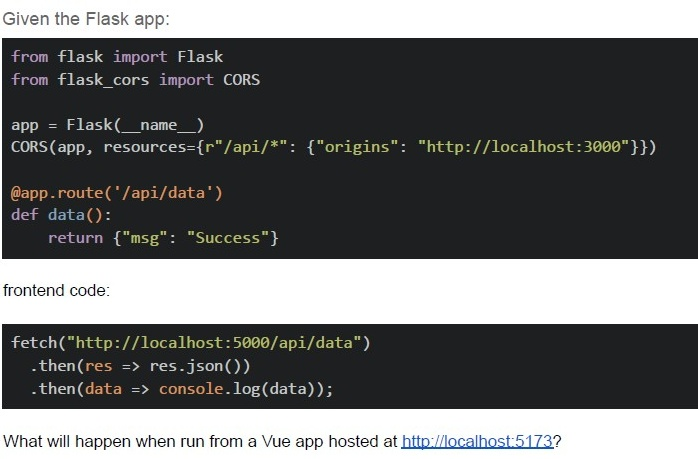Click the "origins" key in the CORS config
Screen dimensions: 698x459
[357, 146]
